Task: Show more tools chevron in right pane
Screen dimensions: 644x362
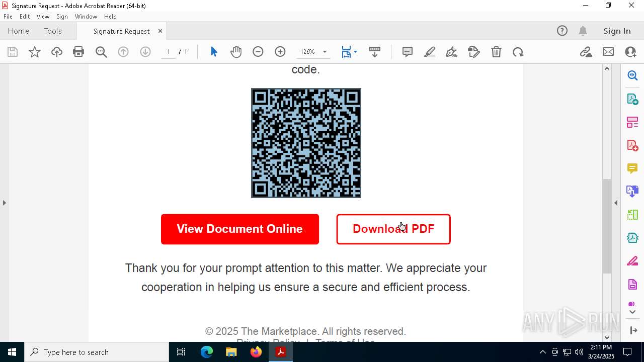Action: [x=632, y=312]
